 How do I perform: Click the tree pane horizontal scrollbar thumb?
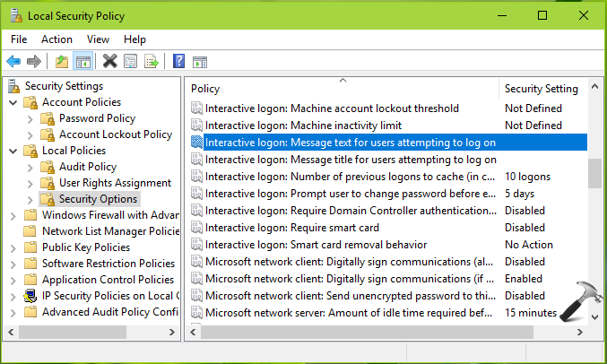(x=73, y=333)
